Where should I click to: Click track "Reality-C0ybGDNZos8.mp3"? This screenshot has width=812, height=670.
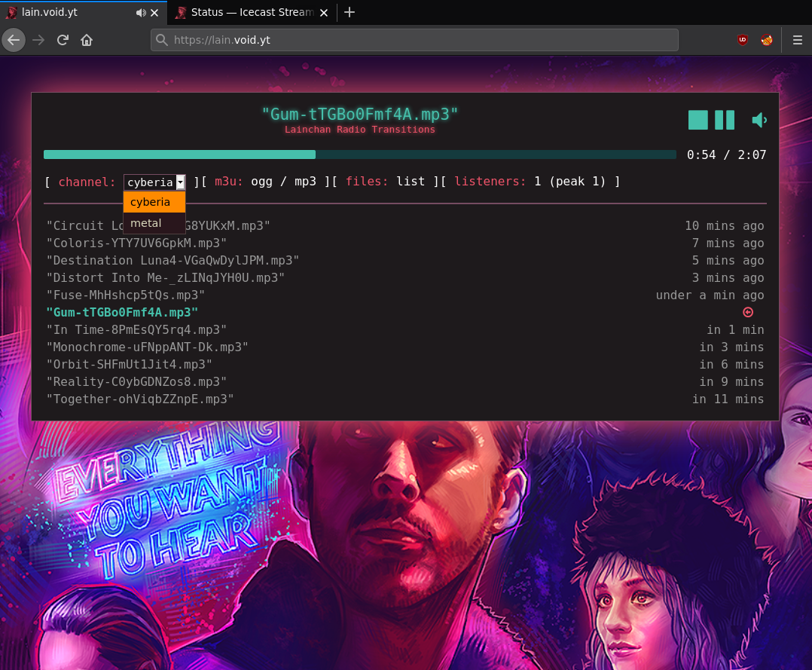coord(137,381)
